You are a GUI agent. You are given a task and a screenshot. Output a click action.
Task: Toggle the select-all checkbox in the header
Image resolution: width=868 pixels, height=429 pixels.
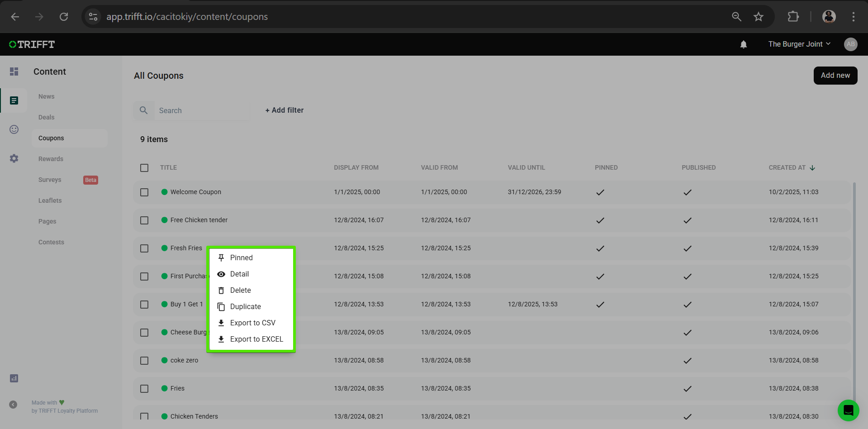(144, 168)
